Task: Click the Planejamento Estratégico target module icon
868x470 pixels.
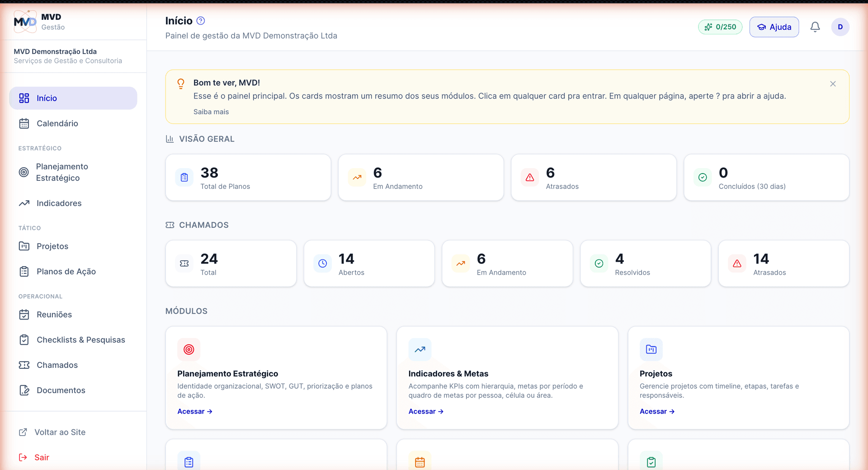Action: [x=189, y=349]
